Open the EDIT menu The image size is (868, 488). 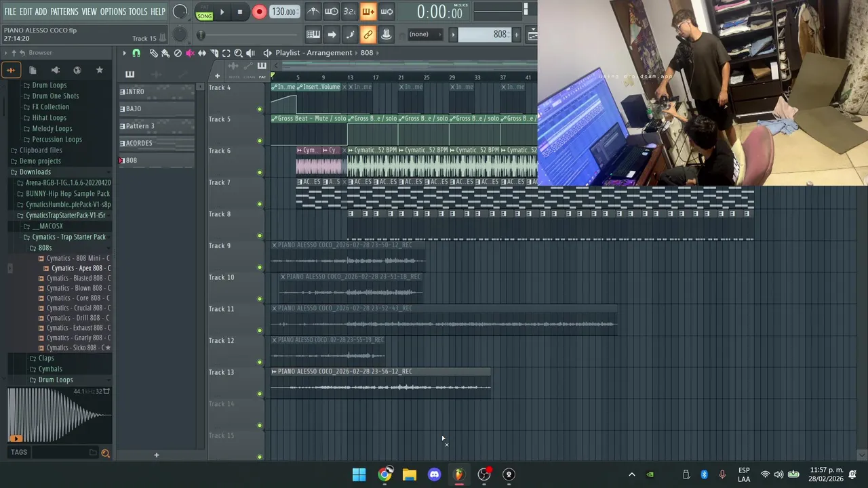26,12
